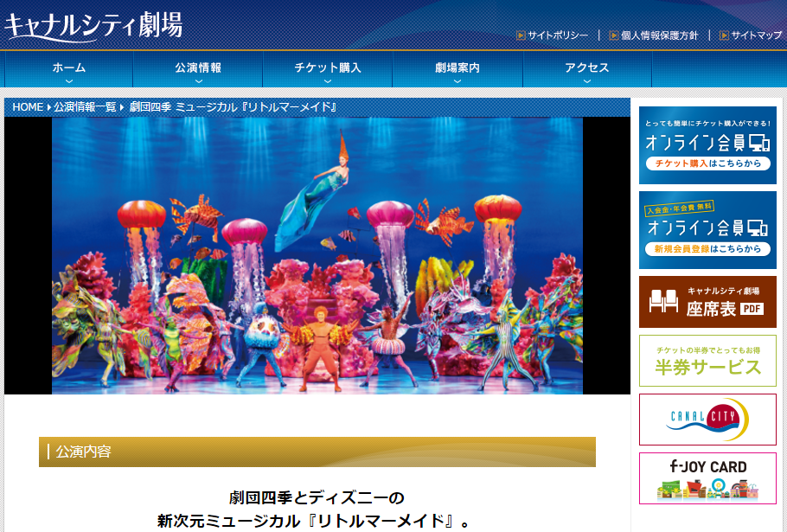
Task: Open the サイトポリシー link
Action: pos(558,35)
